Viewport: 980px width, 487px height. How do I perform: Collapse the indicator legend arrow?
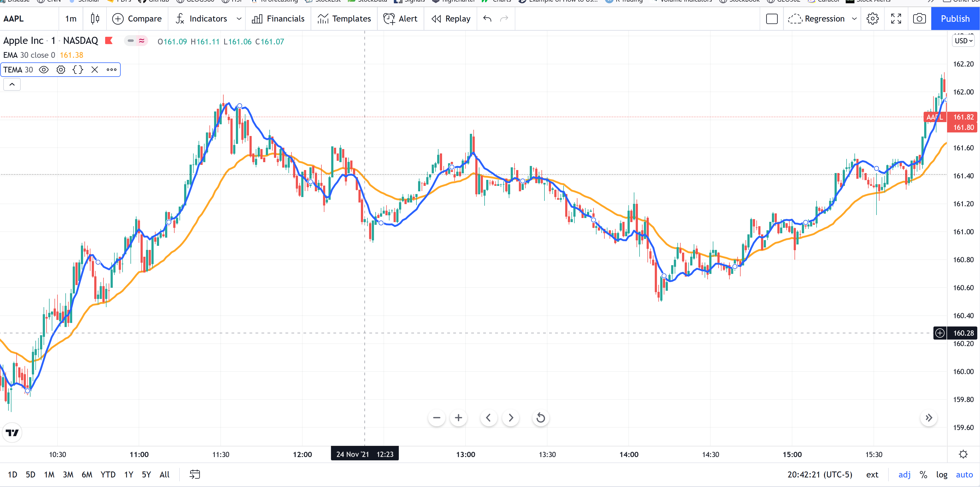(12, 84)
